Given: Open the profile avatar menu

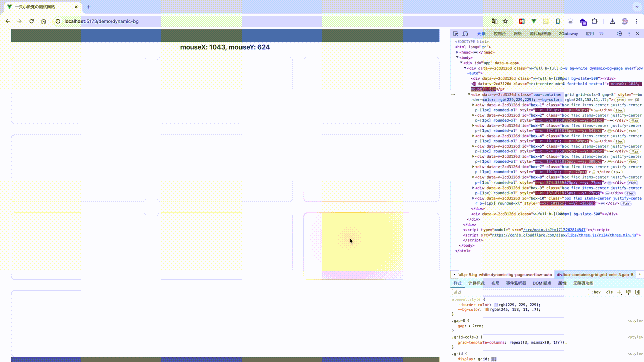Looking at the screenshot, I should coord(625,21).
